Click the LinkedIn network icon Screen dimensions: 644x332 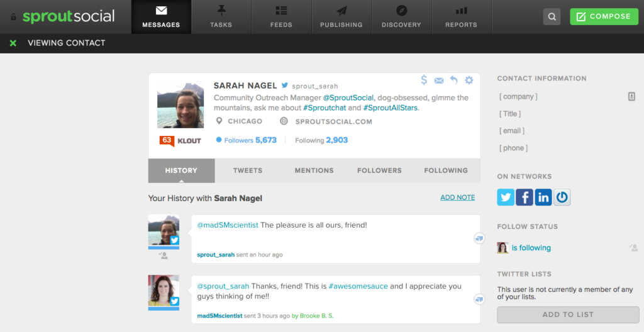pyautogui.click(x=543, y=197)
